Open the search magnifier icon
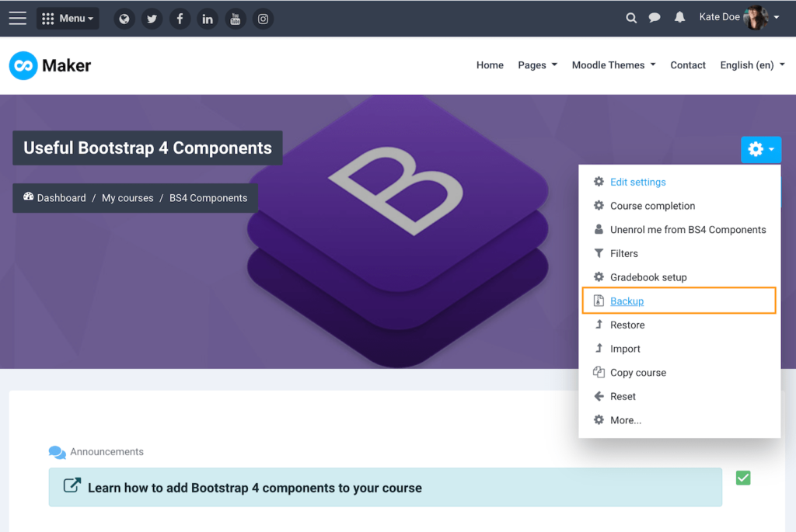The width and height of the screenshot is (796, 532). click(631, 19)
